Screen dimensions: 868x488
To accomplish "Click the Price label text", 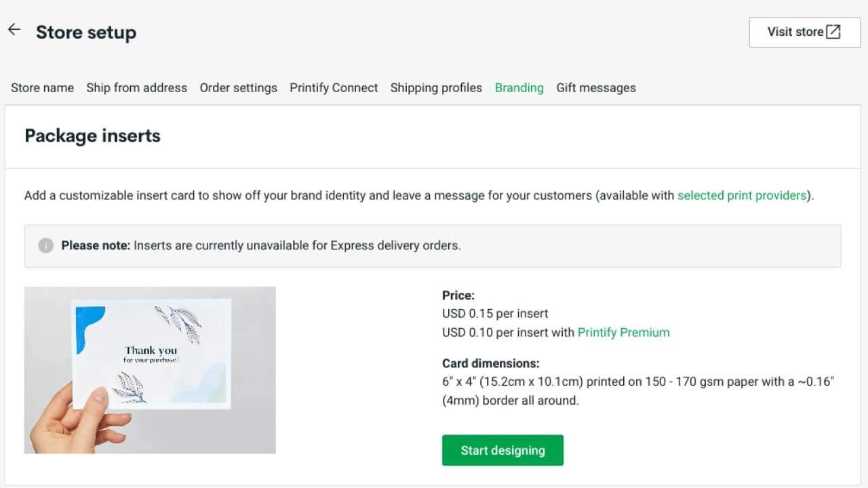I will pos(458,295).
